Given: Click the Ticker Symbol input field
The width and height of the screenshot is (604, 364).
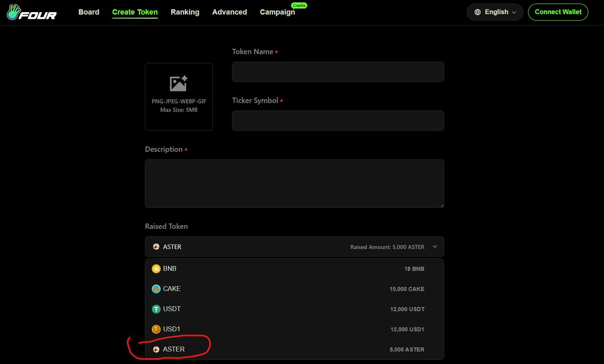Looking at the screenshot, I should [x=338, y=121].
